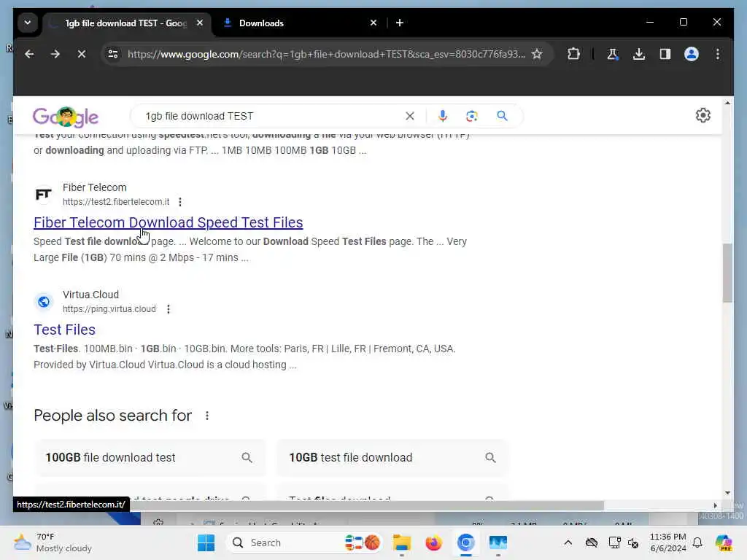Click the https://ping.virtua.cloud URL text
The width and height of the screenshot is (747, 560).
pos(109,309)
